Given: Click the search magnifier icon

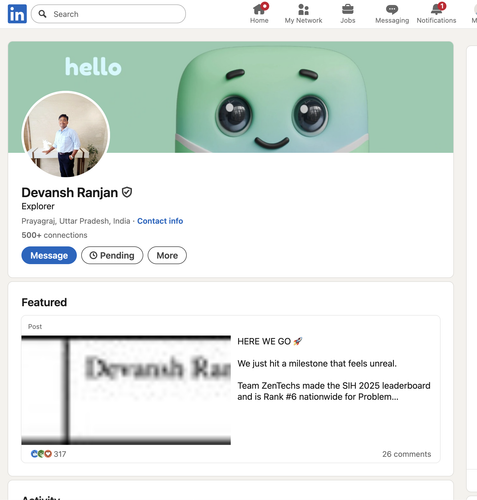Looking at the screenshot, I should (x=42, y=14).
